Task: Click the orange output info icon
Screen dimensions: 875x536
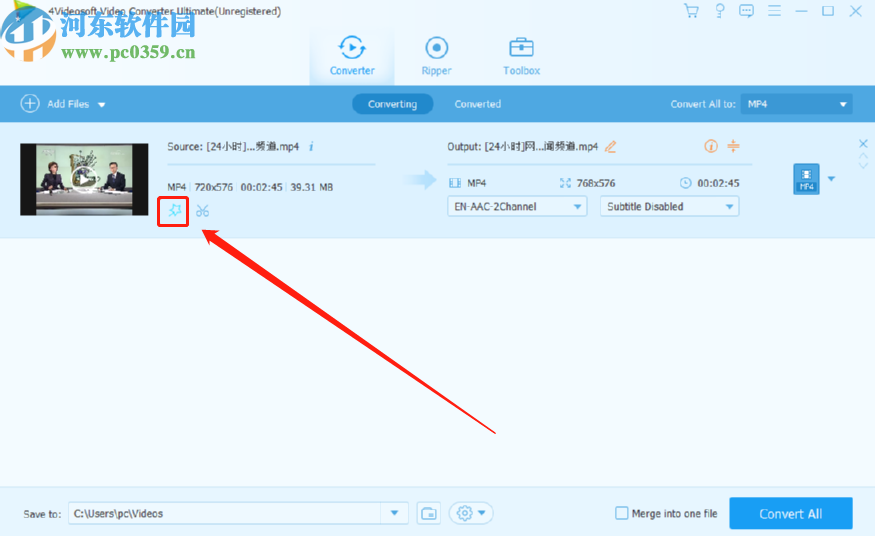Action: click(x=710, y=146)
